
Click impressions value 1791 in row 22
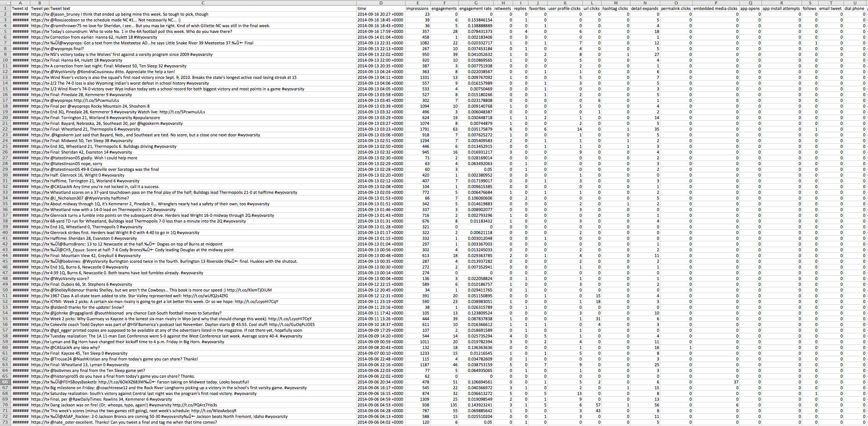(x=424, y=129)
